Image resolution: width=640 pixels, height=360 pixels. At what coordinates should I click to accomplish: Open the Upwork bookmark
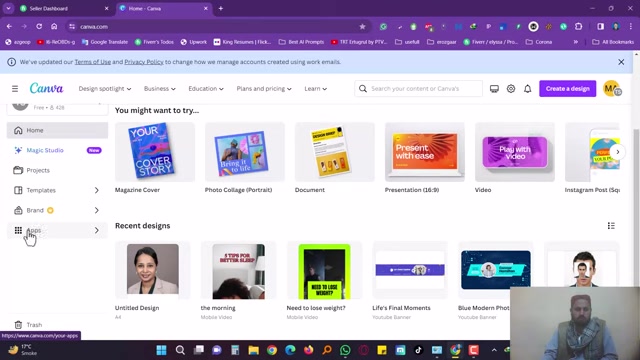194,42
